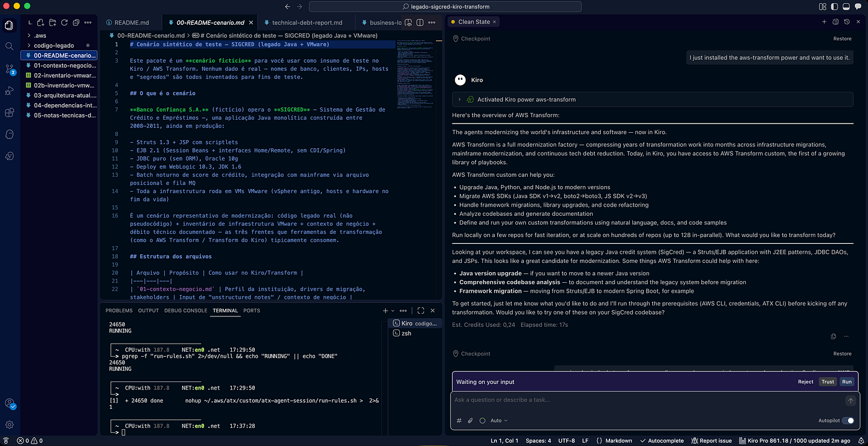Maximize the terminal panel
The height and width of the screenshot is (446, 868).
click(x=421, y=310)
